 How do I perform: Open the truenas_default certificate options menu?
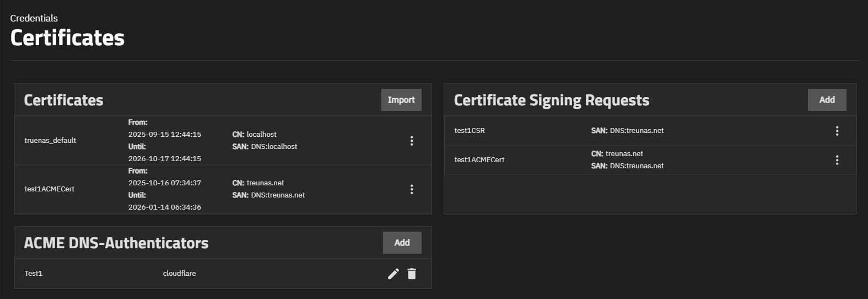click(x=412, y=141)
